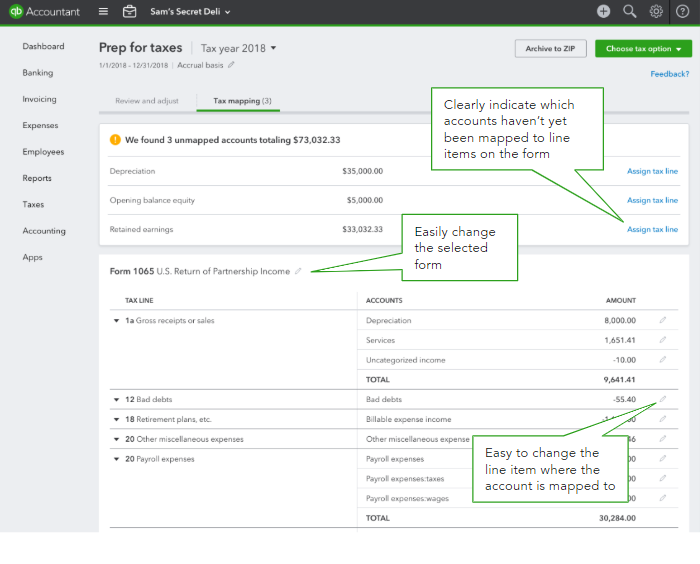700x564 pixels.
Task: Assign tax line for Retained earnings
Action: coord(652,229)
